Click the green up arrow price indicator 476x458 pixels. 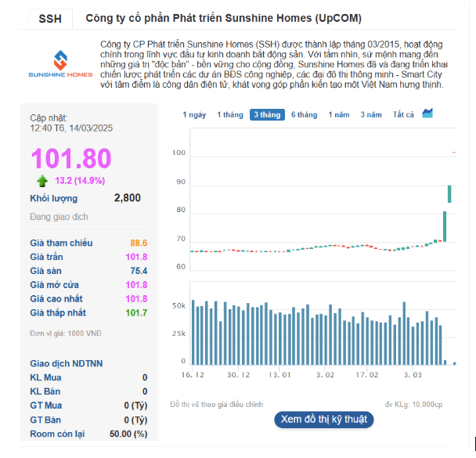(42, 181)
